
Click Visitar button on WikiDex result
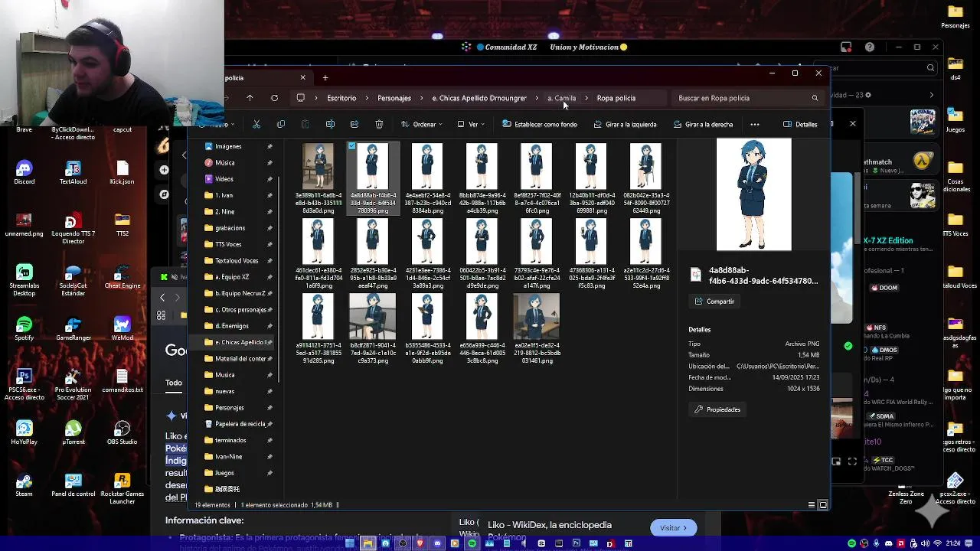tap(673, 528)
